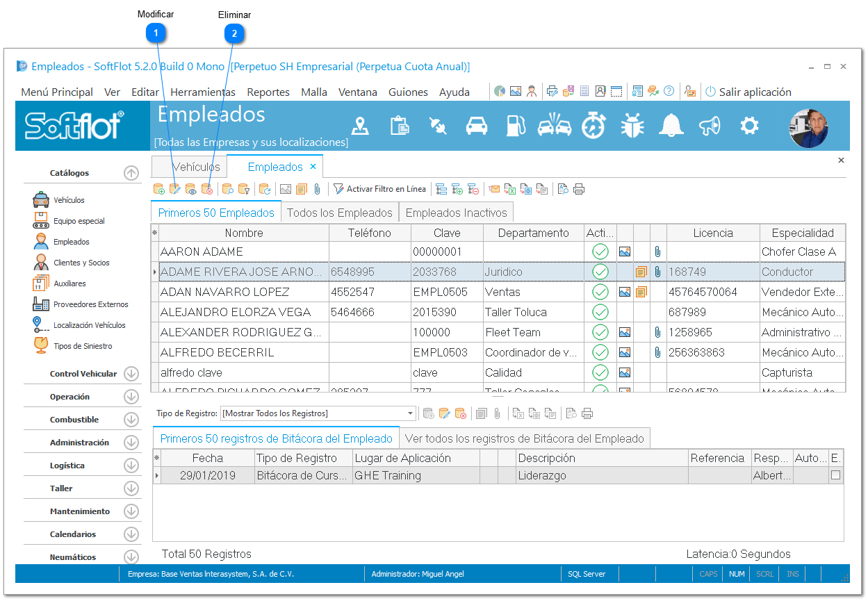Expand the Taller section
Image resolution: width=868 pixels, height=601 pixels.
tap(131, 488)
